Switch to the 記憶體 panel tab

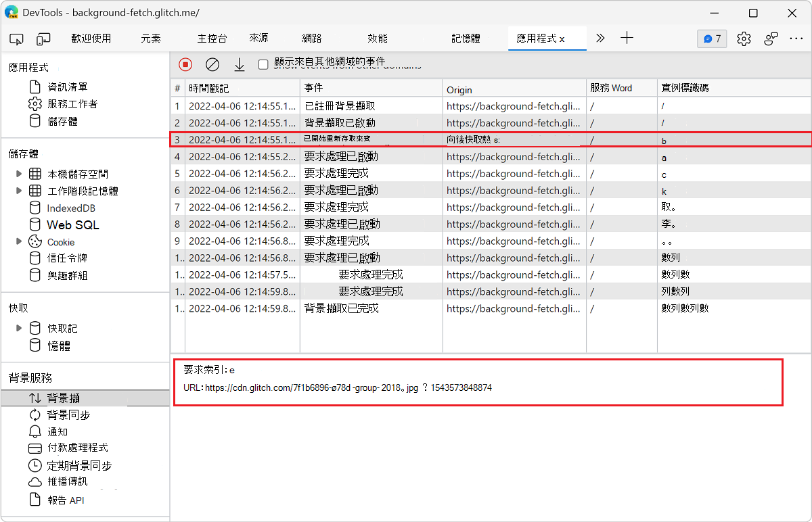click(x=466, y=39)
